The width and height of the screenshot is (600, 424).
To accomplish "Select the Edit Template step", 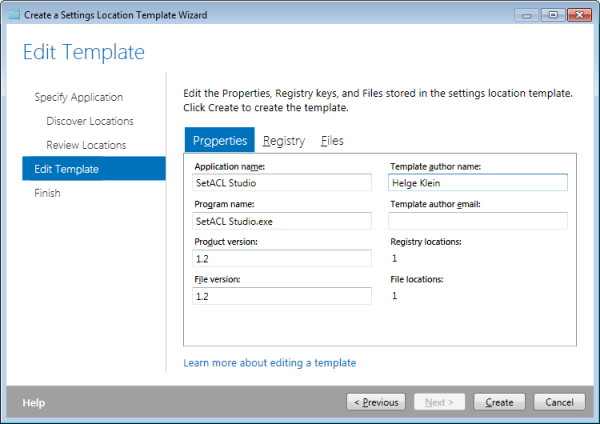I will point(94,168).
